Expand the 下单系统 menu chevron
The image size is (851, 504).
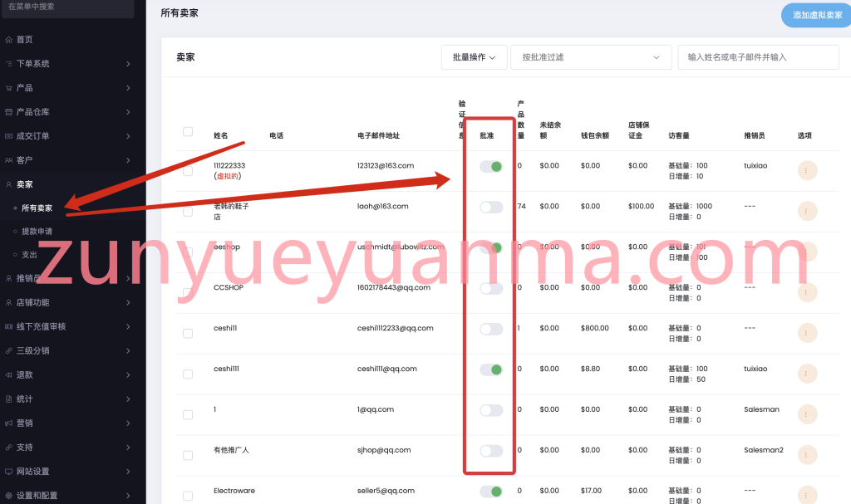pyautogui.click(x=128, y=63)
